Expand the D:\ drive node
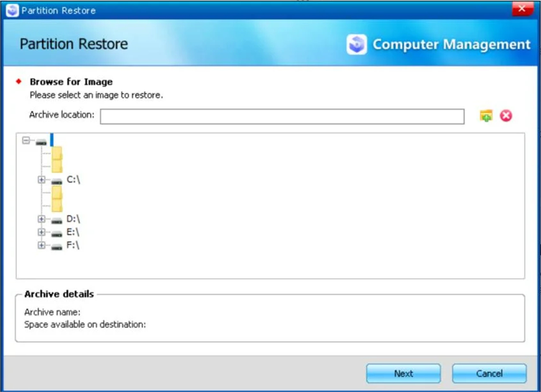 point(42,219)
